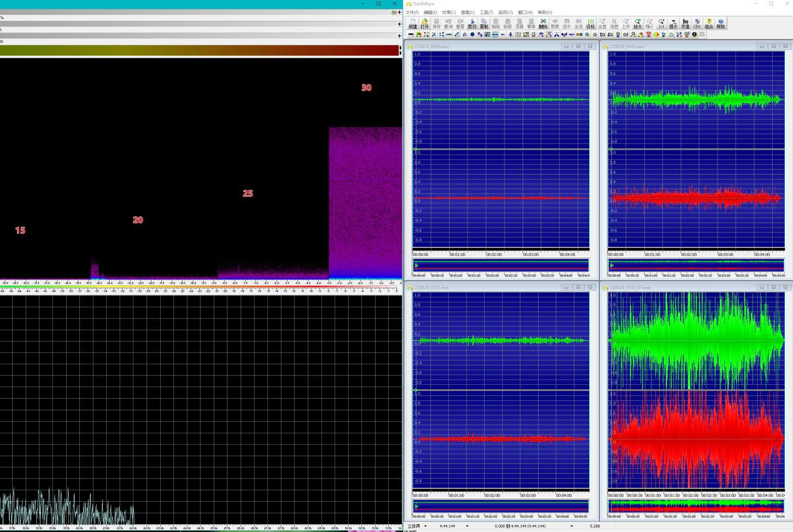Paste audio with 粘贴
793x532 pixels.
tap(496, 24)
